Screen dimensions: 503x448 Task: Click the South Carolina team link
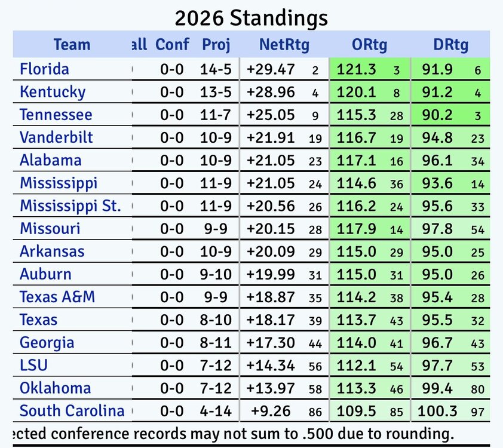click(x=72, y=411)
